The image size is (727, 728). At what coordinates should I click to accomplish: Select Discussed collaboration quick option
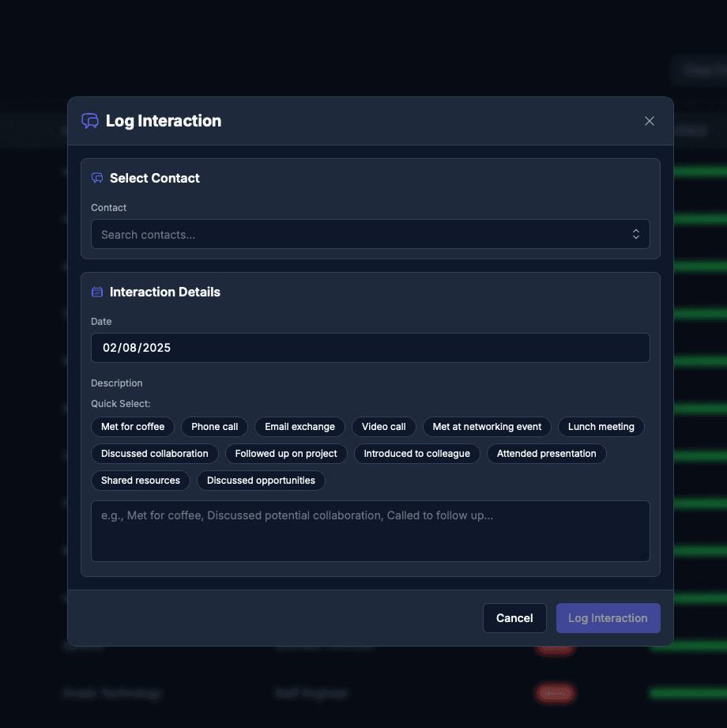pyautogui.click(x=155, y=454)
